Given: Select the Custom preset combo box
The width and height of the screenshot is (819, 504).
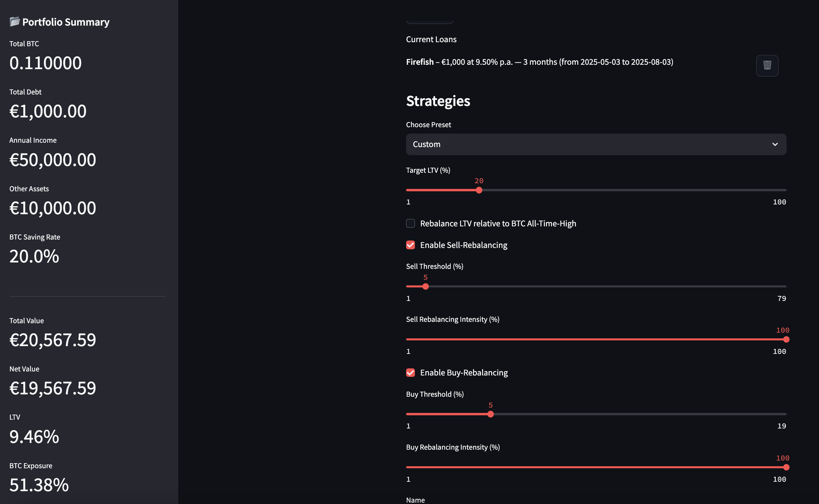Looking at the screenshot, I should point(596,144).
